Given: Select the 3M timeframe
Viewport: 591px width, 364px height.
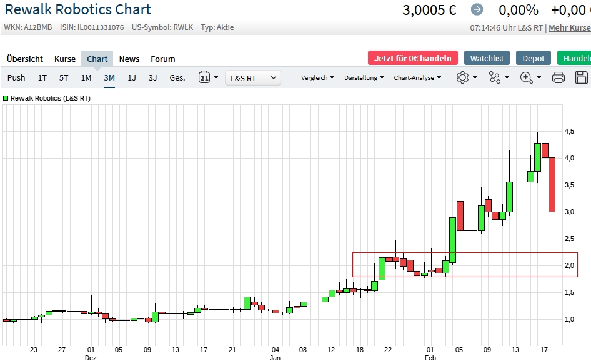Looking at the screenshot, I should pos(109,77).
